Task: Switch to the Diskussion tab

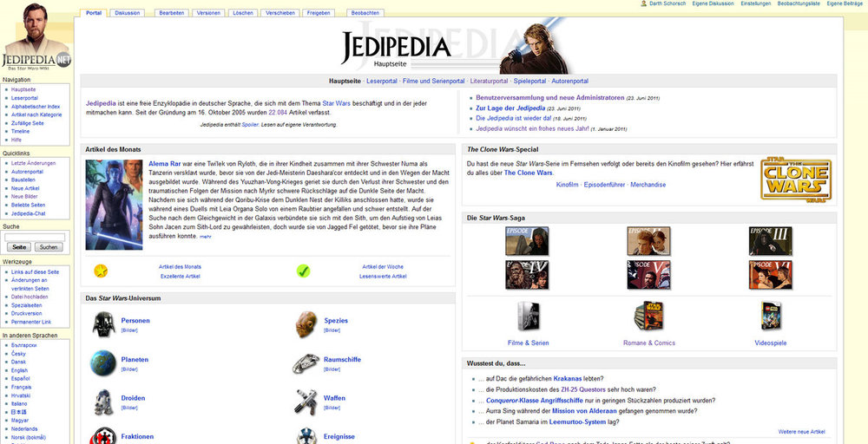Action: [128, 13]
